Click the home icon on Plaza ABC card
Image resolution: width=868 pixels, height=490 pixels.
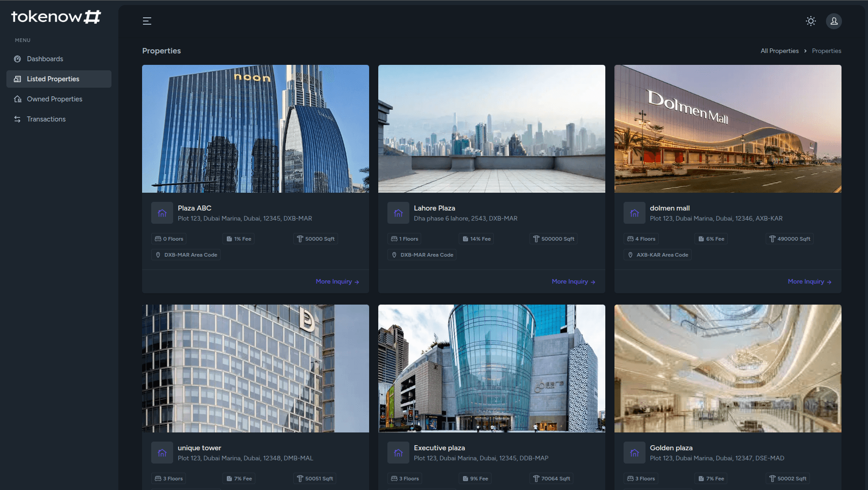pyautogui.click(x=162, y=212)
